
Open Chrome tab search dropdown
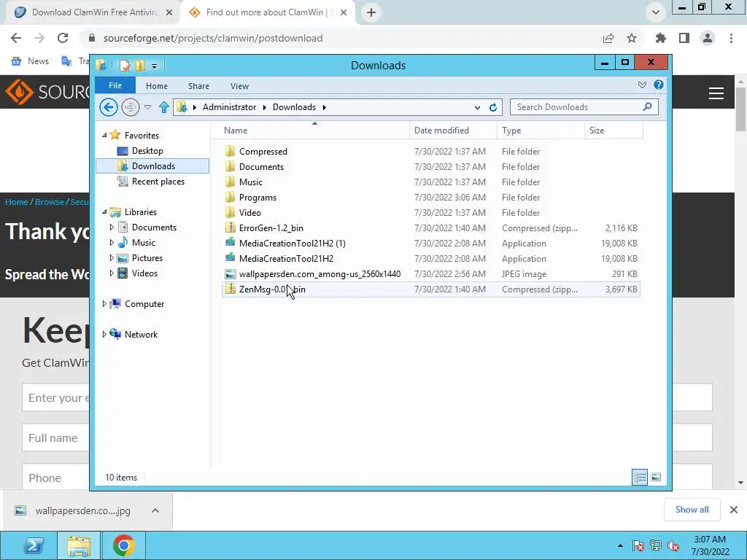click(656, 12)
